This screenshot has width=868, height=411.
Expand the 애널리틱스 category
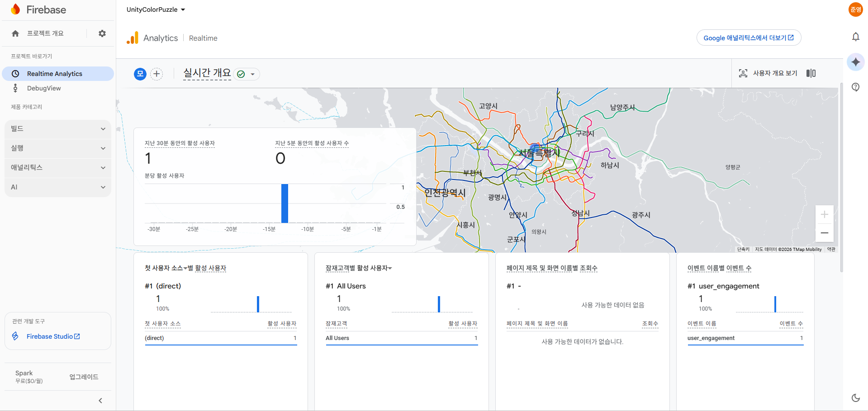[x=58, y=168]
